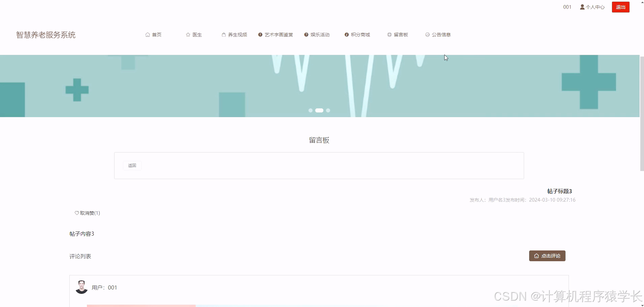The image size is (644, 307).
Task: Click the star icon next to 医生
Action: click(x=188, y=34)
